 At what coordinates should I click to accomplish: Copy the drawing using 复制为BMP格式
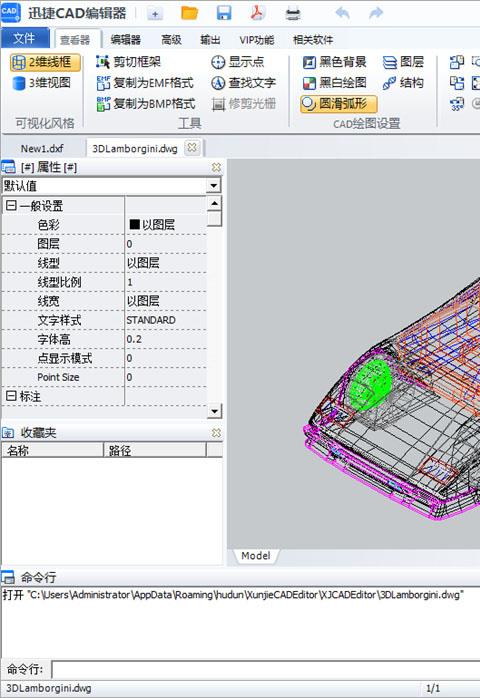145,104
